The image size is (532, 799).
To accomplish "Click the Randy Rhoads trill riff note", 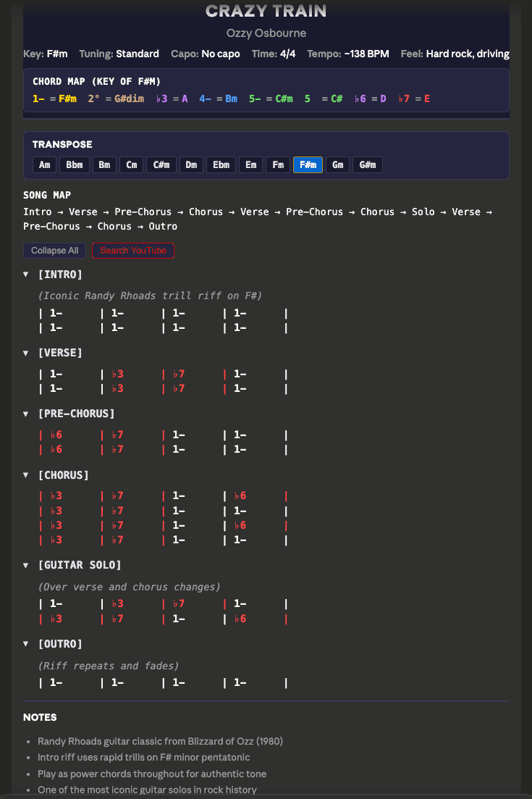I will (150, 296).
